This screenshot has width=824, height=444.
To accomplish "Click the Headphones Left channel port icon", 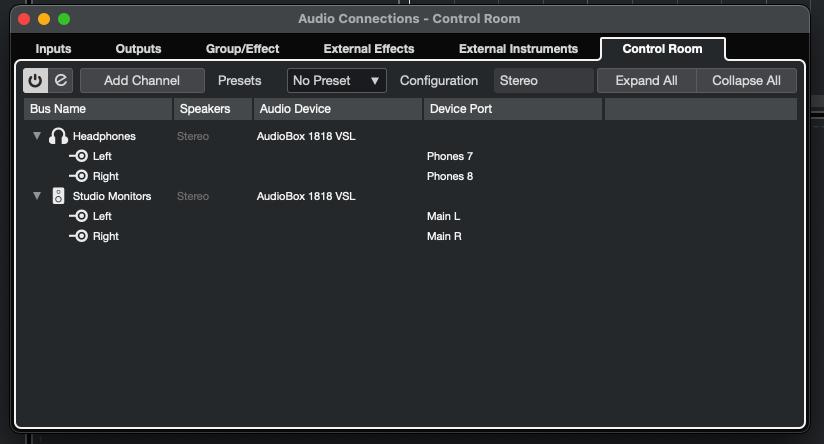I will [79, 156].
